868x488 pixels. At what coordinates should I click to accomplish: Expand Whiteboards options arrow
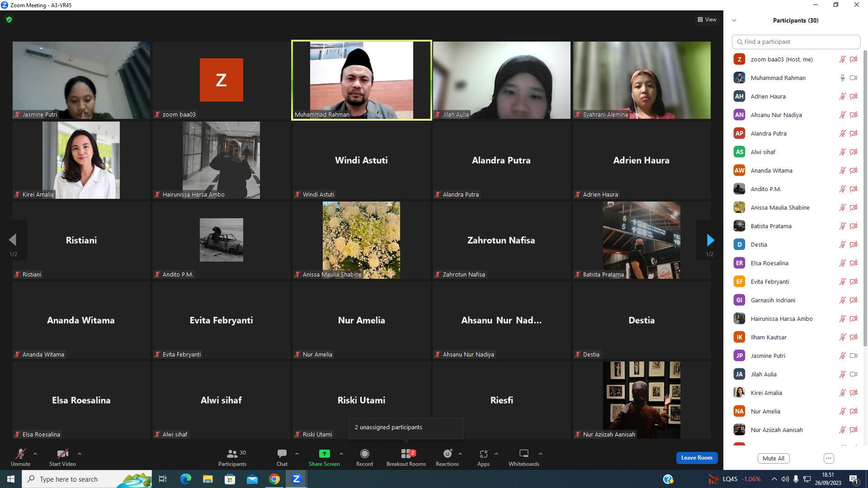(541, 454)
